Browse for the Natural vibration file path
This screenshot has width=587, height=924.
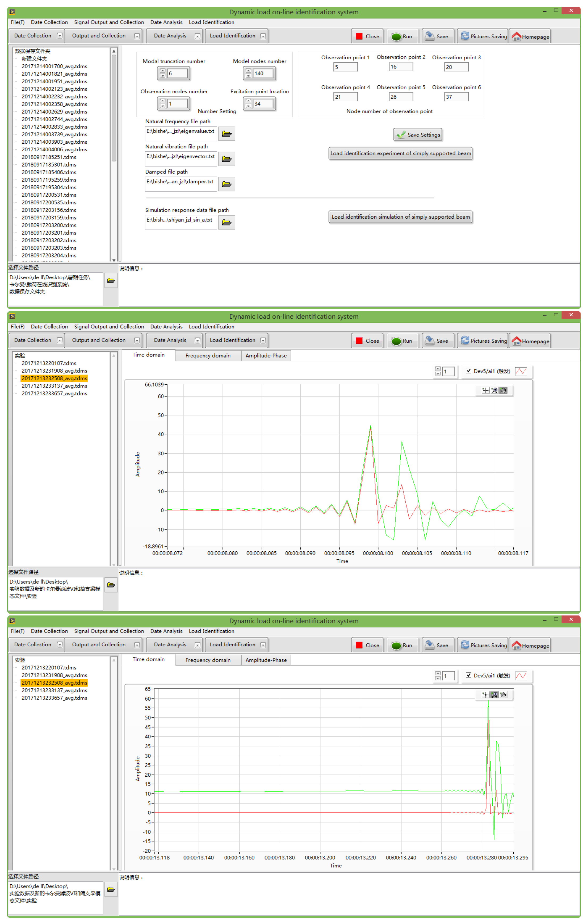point(227,159)
